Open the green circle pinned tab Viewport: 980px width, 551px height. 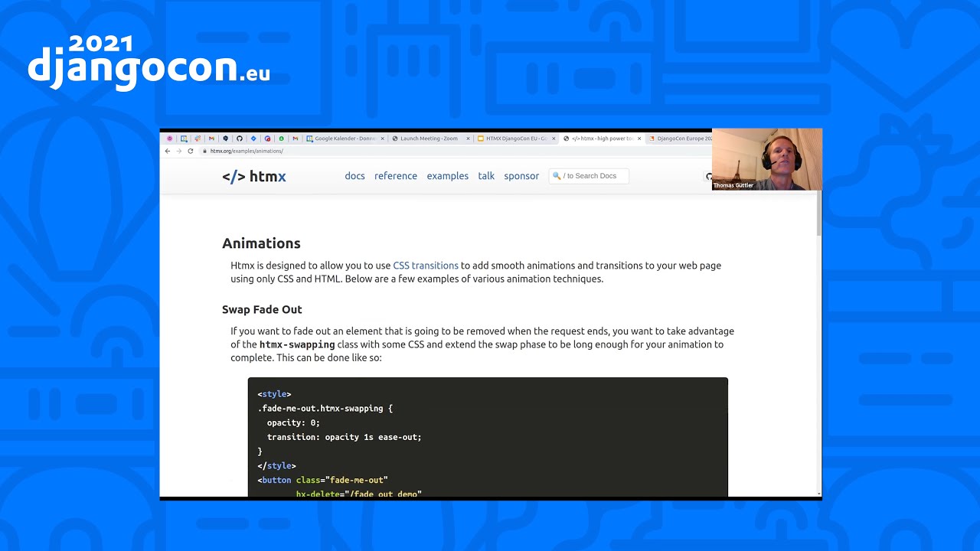281,139
